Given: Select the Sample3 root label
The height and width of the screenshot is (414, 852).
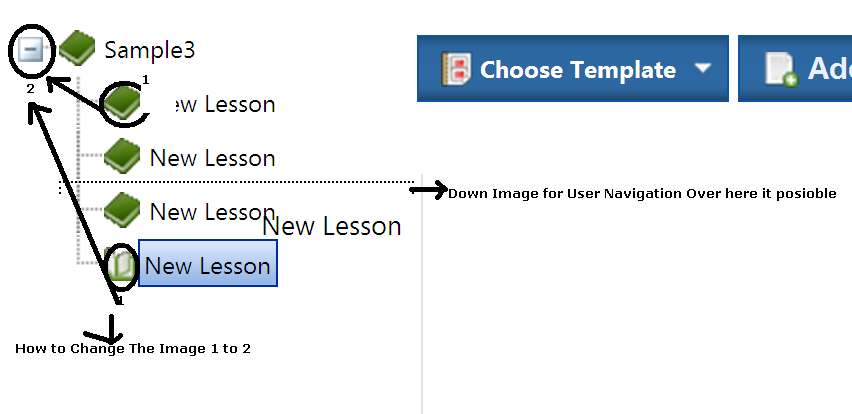Looking at the screenshot, I should coord(150,49).
